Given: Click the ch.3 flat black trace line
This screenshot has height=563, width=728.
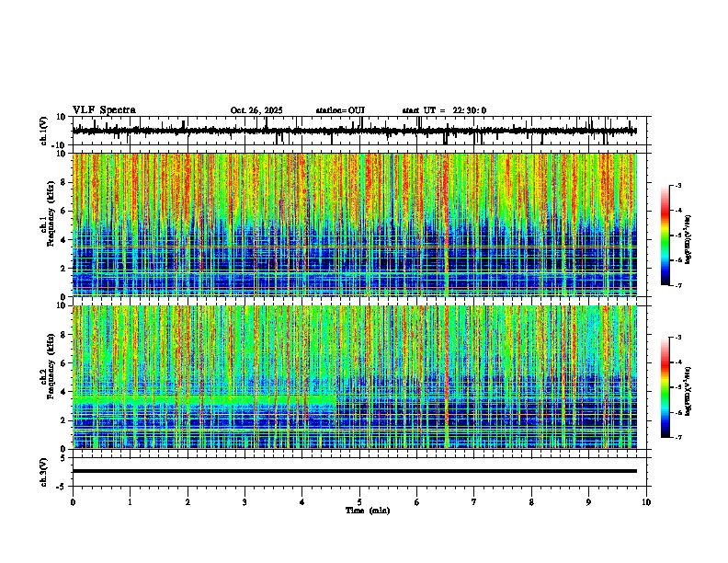Looking at the screenshot, I should click(355, 471).
